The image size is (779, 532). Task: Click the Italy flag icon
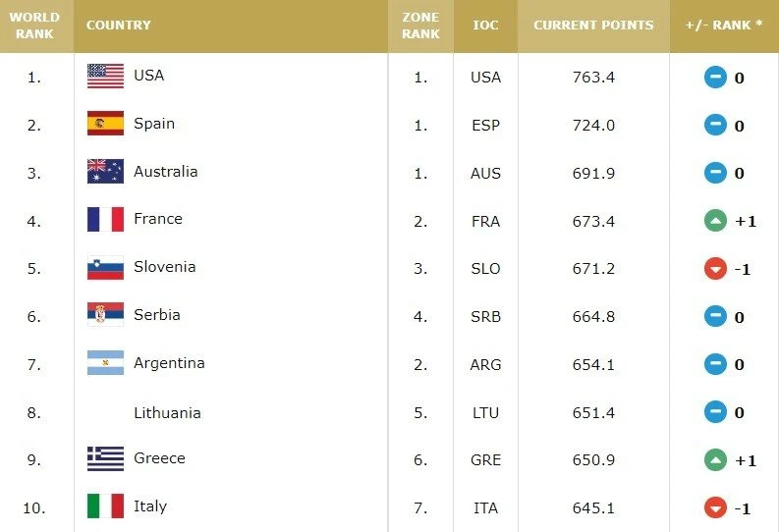tap(105, 506)
